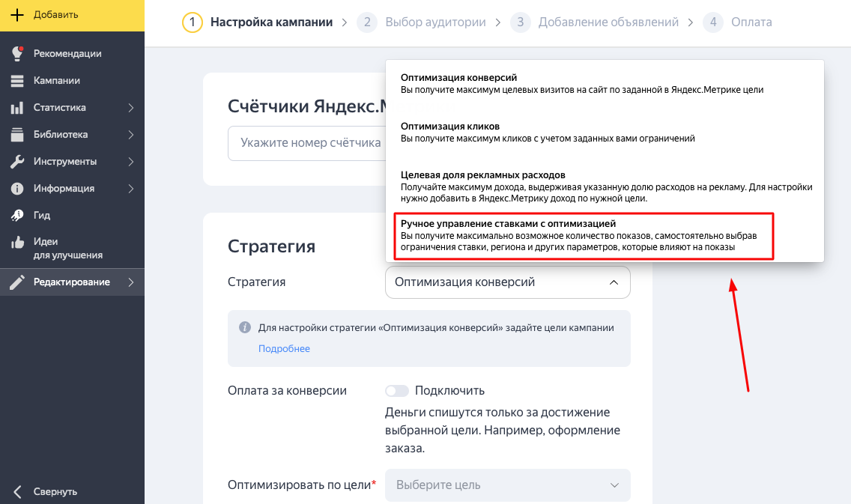Go to step 3 Добавление объявлений
The height and width of the screenshot is (504, 851).
[594, 22]
